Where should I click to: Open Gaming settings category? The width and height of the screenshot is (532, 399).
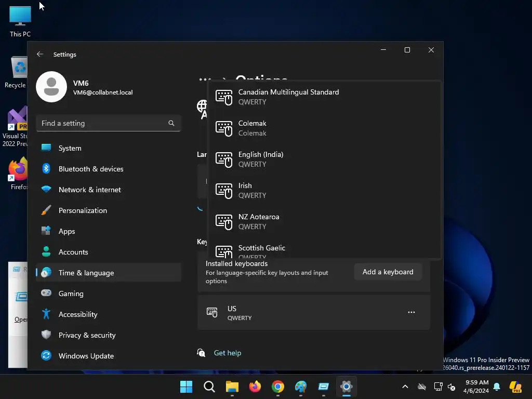pos(108,294)
